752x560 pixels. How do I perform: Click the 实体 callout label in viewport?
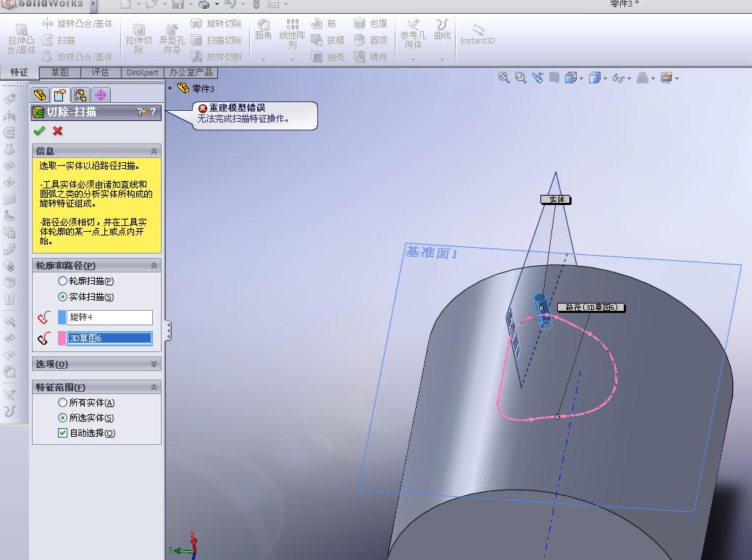pyautogui.click(x=556, y=199)
